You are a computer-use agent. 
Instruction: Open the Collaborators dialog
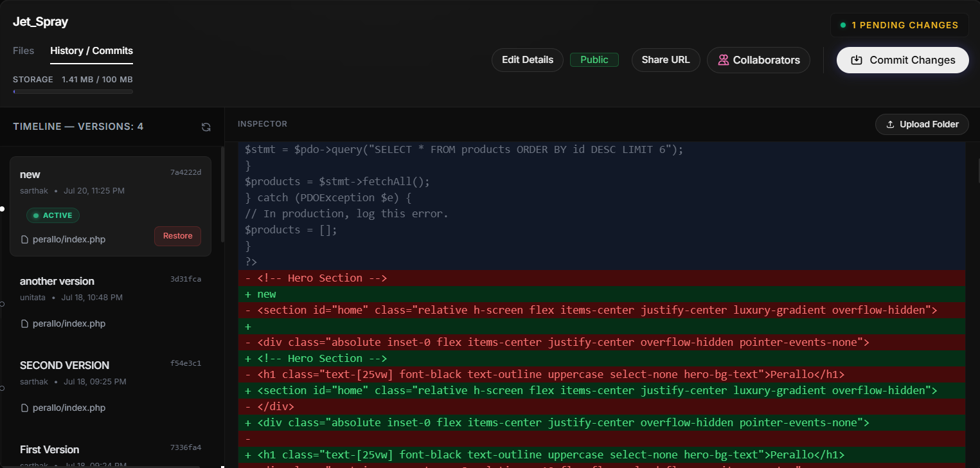coord(758,60)
